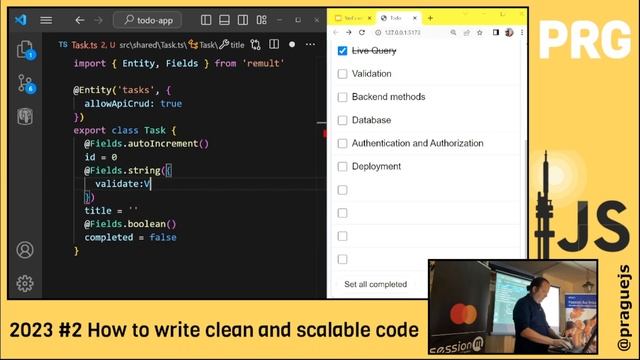Click browser back arrow
Image resolution: width=640 pixels, height=360 pixels.
(x=336, y=32)
